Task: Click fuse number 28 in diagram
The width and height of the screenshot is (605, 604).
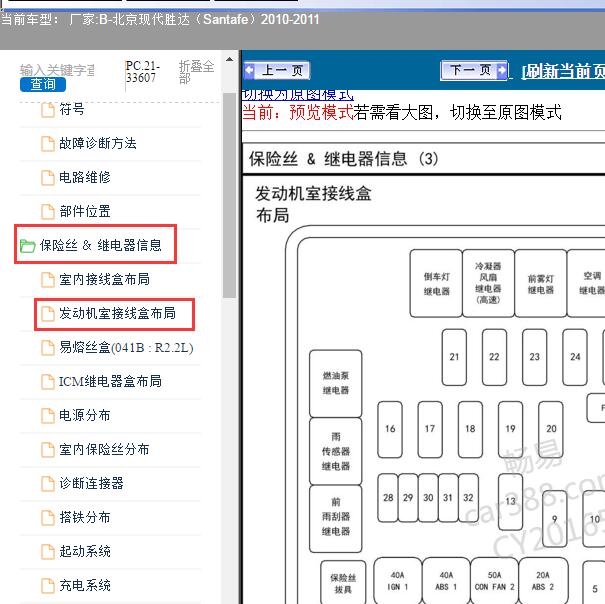Action: (x=388, y=498)
